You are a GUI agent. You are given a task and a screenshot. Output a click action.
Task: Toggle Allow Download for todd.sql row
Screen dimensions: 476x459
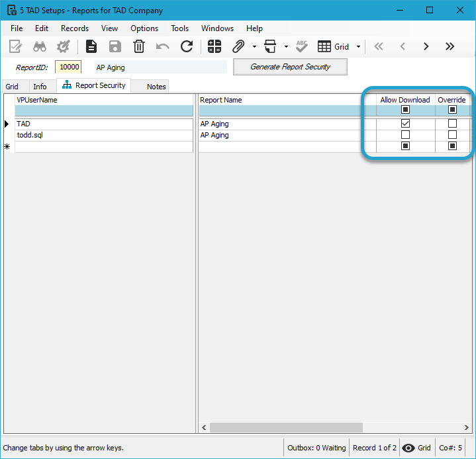pos(405,135)
